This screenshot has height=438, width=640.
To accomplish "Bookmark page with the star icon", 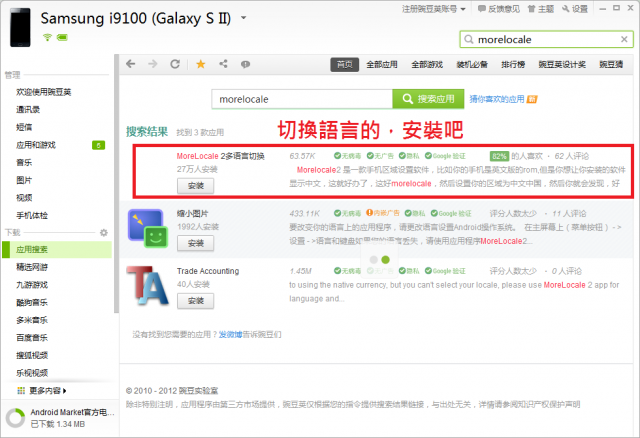I will tap(201, 64).
